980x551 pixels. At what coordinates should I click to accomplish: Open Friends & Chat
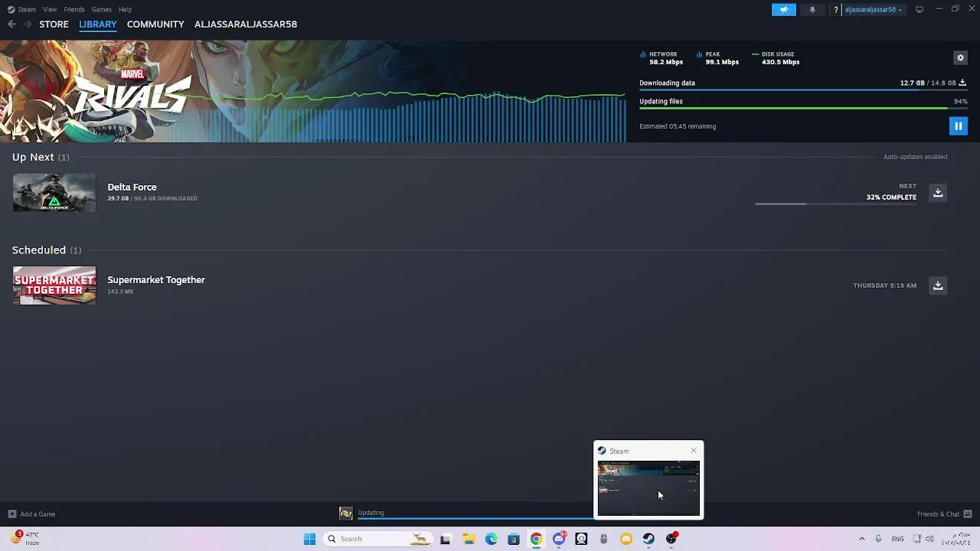(944, 514)
